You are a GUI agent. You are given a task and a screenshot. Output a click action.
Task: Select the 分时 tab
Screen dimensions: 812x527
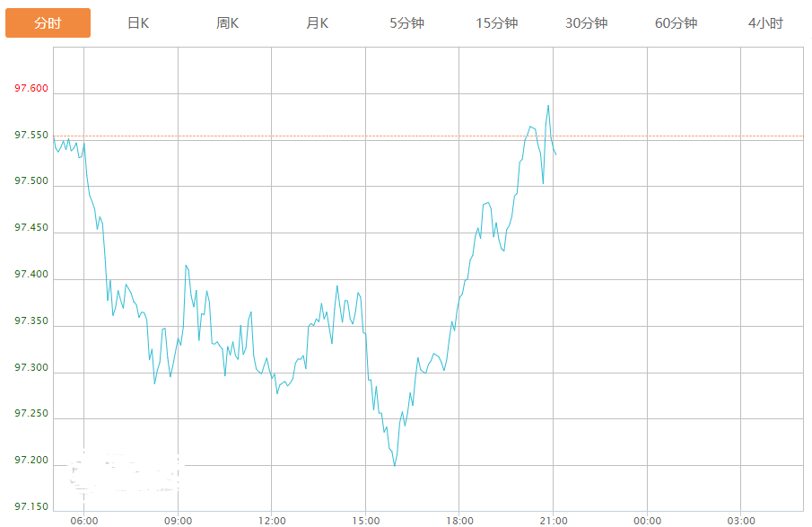pyautogui.click(x=48, y=23)
